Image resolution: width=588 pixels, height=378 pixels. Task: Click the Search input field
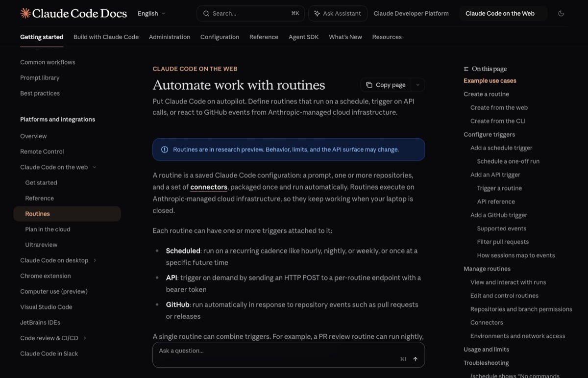[250, 14]
